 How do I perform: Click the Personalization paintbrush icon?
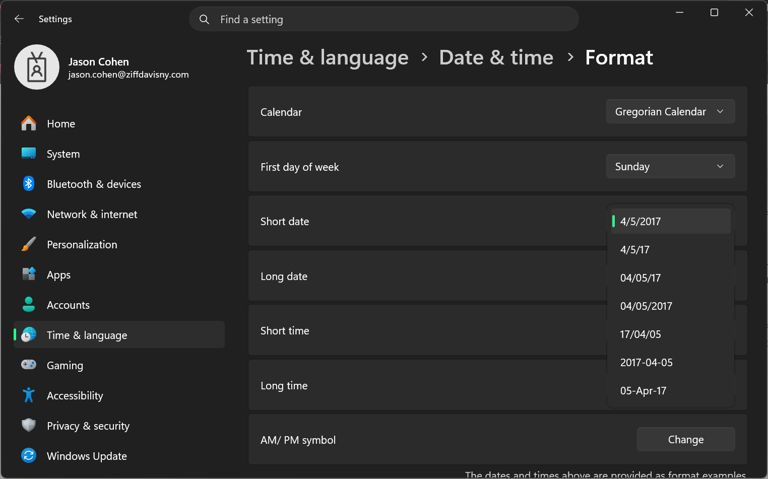[28, 244]
